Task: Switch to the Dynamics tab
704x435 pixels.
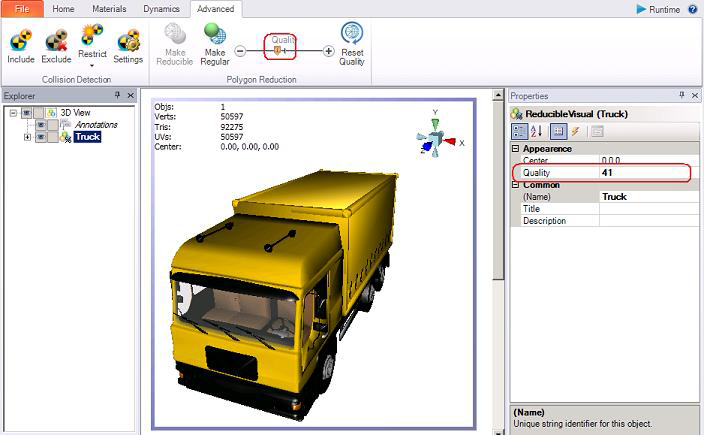Action: click(161, 9)
